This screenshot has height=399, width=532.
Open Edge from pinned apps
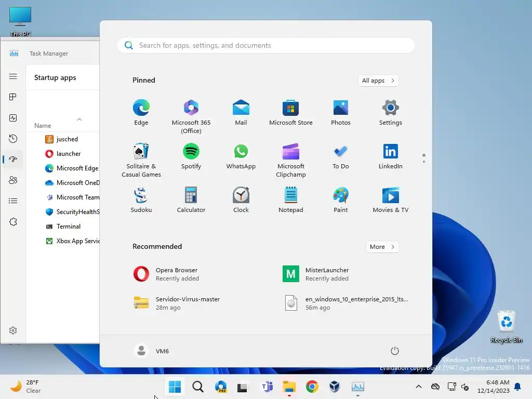pyautogui.click(x=141, y=113)
